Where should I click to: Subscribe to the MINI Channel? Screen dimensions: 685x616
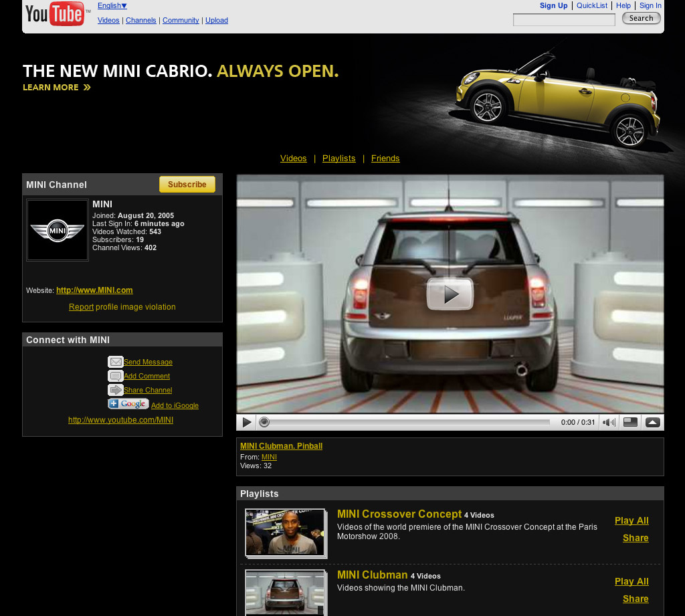click(x=187, y=185)
